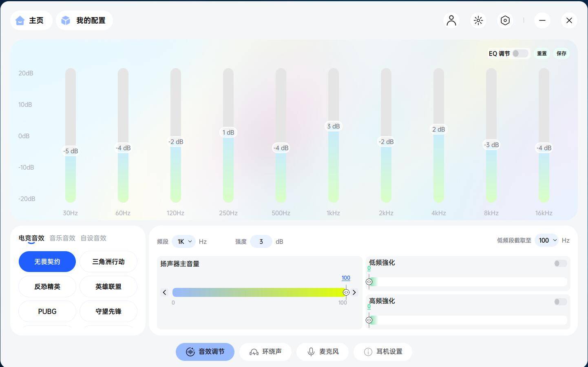The image size is (588, 367).
Task: Click the 保存 save button
Action: click(x=561, y=53)
